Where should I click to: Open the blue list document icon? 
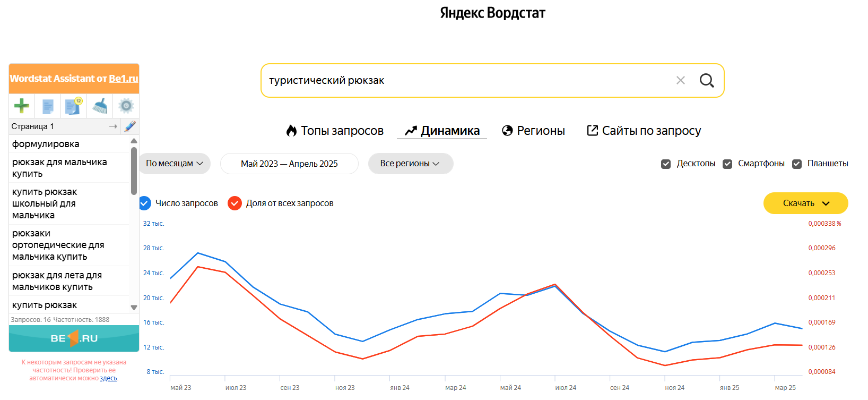pos(48,106)
